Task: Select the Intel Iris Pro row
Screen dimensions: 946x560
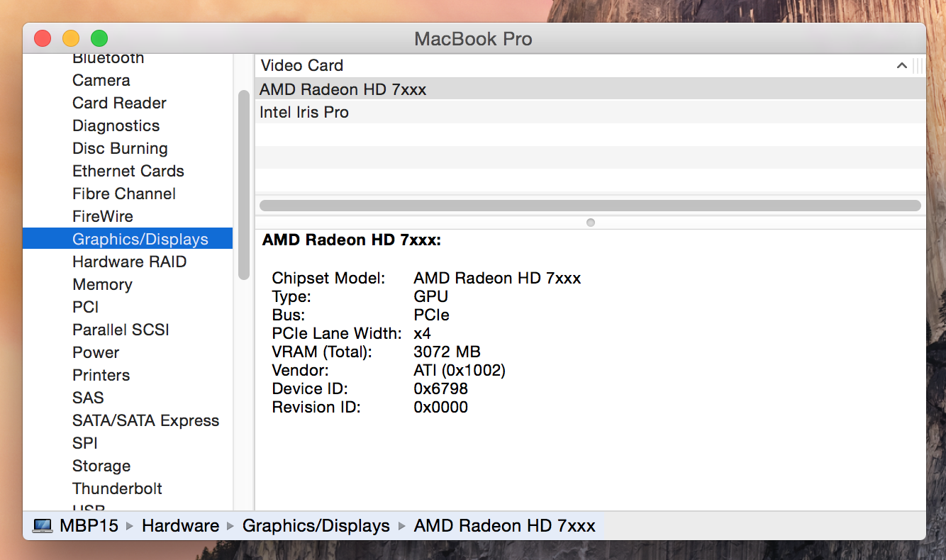Action: point(590,112)
